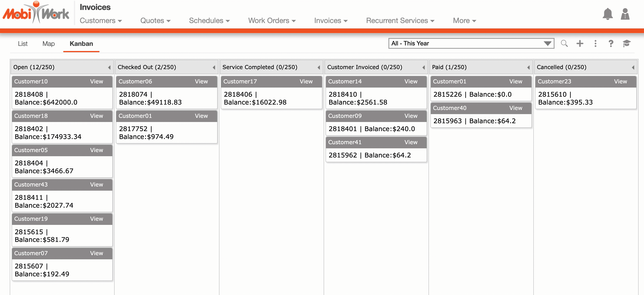Click View on Customer10 card
The image size is (644, 295).
point(97,82)
